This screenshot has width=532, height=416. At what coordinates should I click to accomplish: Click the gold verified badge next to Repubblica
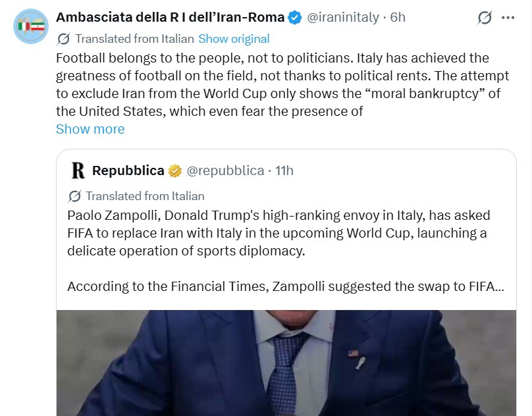[175, 171]
